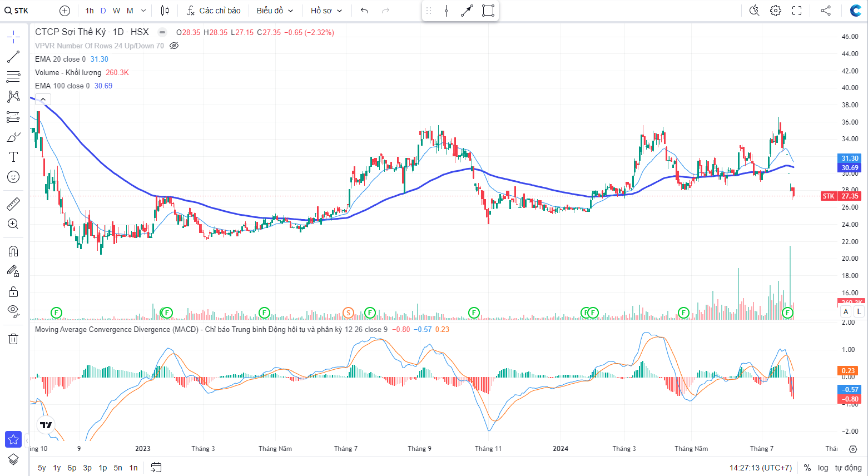
Task: Open the Fibonacci retracement tools
Action: pos(13,77)
